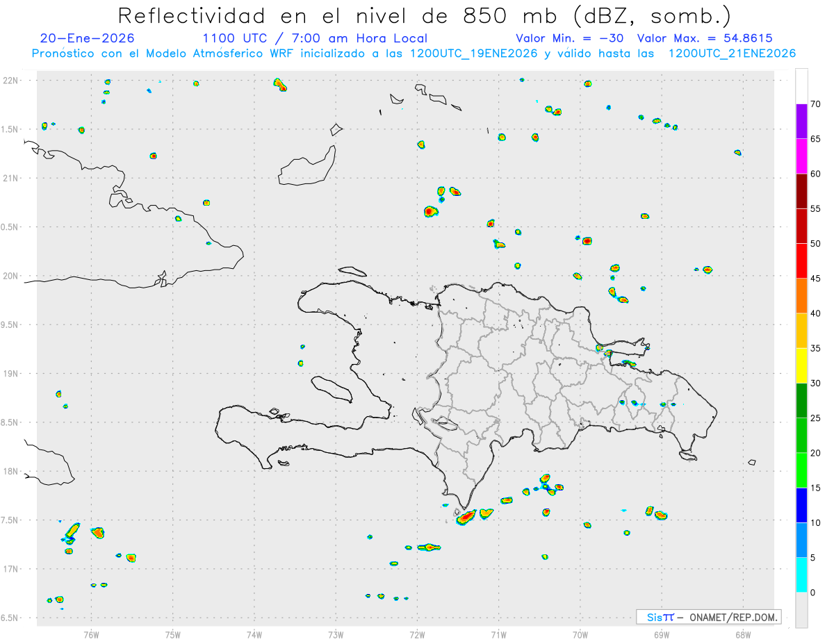Pick the purple 65–70 dBZ color bar segment

[801, 122]
